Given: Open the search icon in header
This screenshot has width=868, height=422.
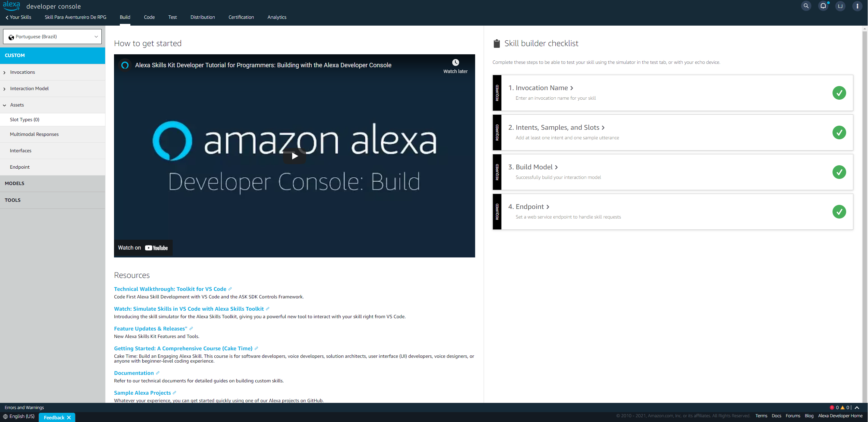Looking at the screenshot, I should point(806,6).
